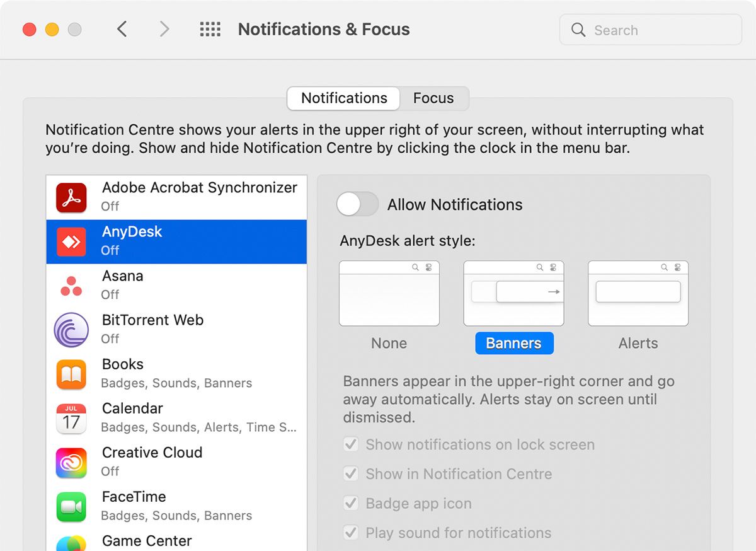Viewport: 756px width, 551px height.
Task: Click the FaceTime app icon
Action: [x=71, y=506]
